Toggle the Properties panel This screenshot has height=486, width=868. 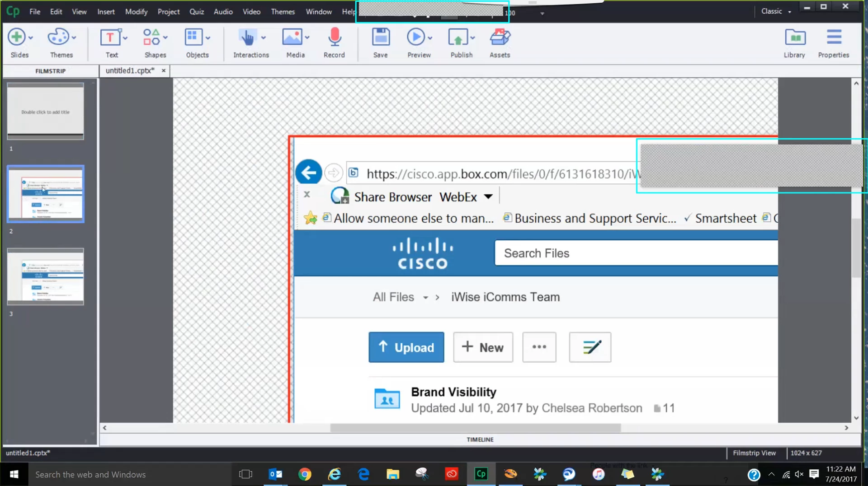click(834, 37)
